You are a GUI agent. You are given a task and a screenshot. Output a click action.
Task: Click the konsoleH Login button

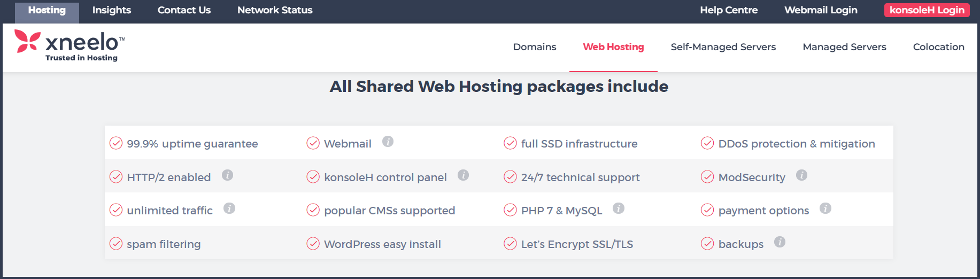(927, 10)
